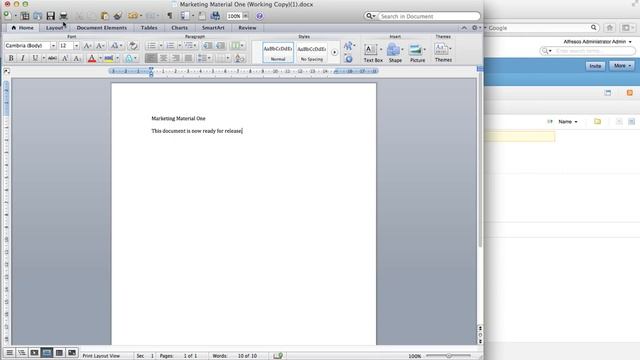Switch to Outline view icon
This screenshot has width=640, height=360.
pos(22,352)
